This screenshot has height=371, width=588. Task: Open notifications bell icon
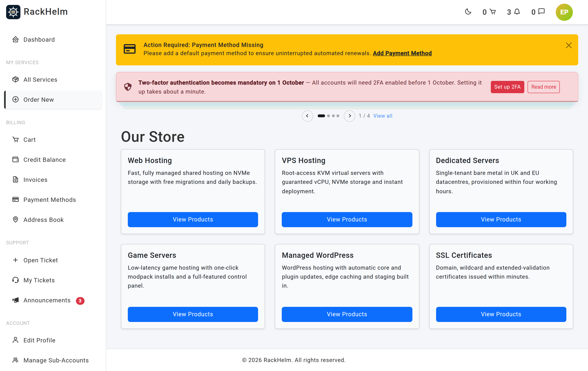517,12
